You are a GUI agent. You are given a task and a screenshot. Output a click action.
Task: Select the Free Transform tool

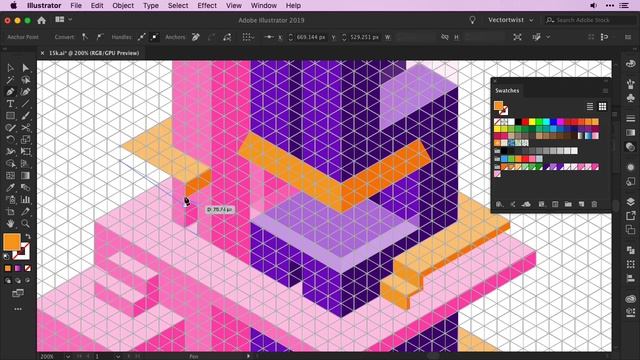(26, 151)
